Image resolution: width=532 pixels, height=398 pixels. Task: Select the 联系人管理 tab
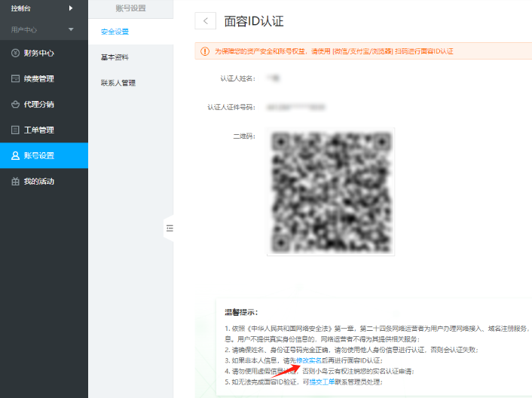tap(118, 83)
